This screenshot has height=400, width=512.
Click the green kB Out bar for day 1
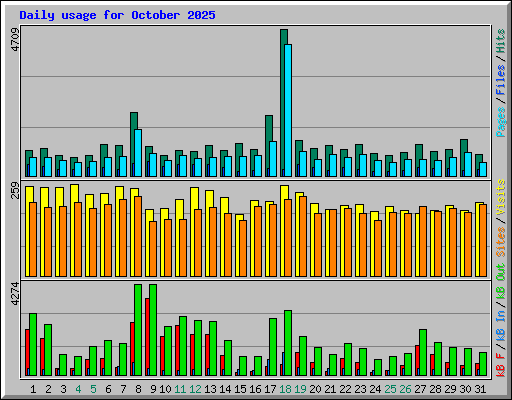(33, 344)
